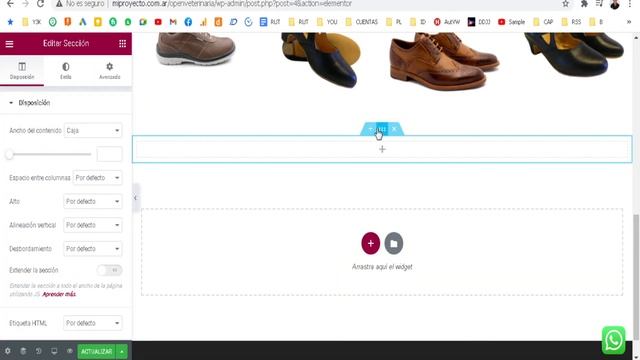Open the CUENTAS bookmark folder
The height and width of the screenshot is (360, 640).
point(362,22)
